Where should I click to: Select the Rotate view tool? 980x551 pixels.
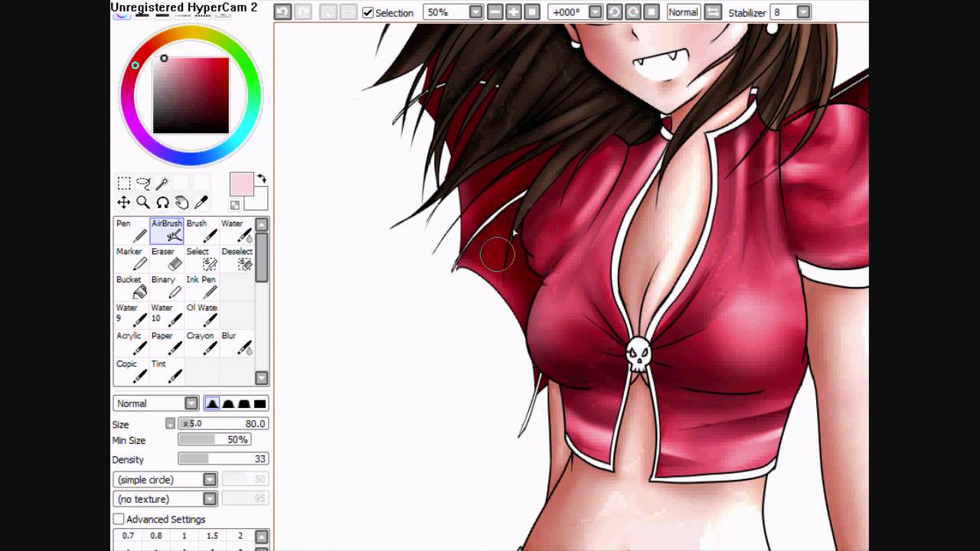162,203
